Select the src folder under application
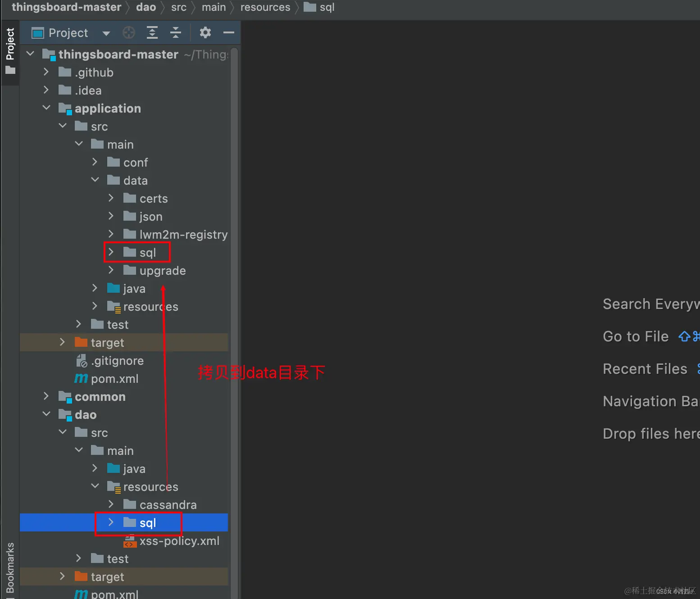The height and width of the screenshot is (599, 700). (91, 126)
